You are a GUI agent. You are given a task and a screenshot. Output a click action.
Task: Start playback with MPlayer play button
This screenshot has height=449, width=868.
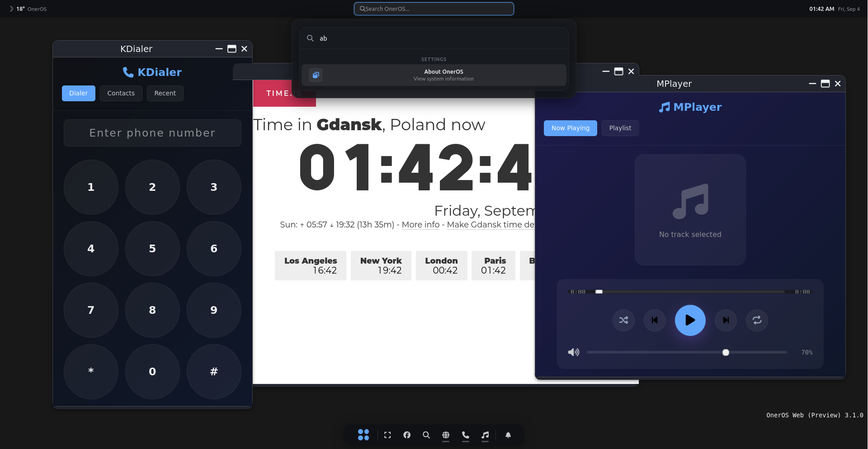(690, 320)
